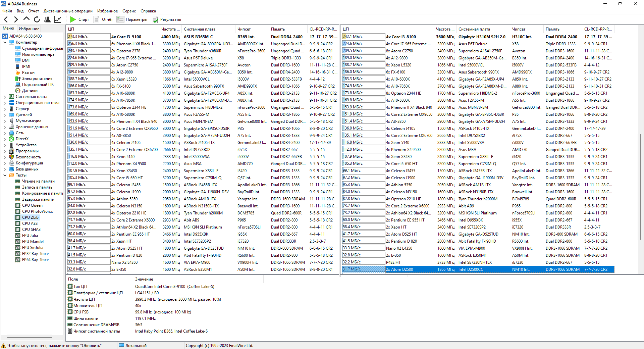Expand the Системная плата node

[5, 97]
